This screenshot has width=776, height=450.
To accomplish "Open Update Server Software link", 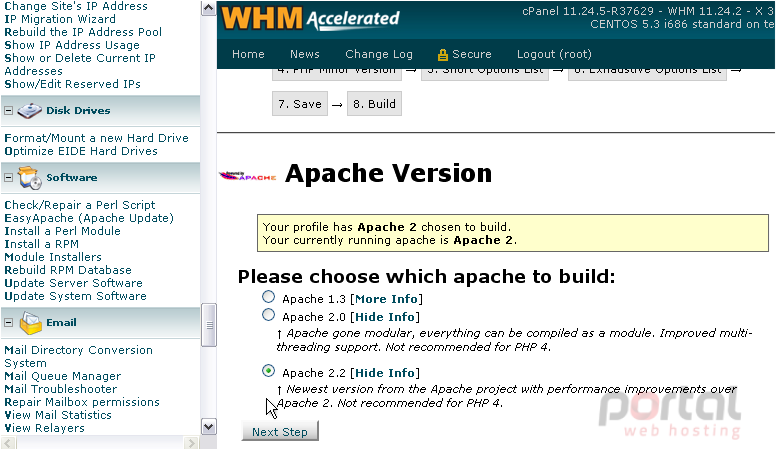I will 73,283.
